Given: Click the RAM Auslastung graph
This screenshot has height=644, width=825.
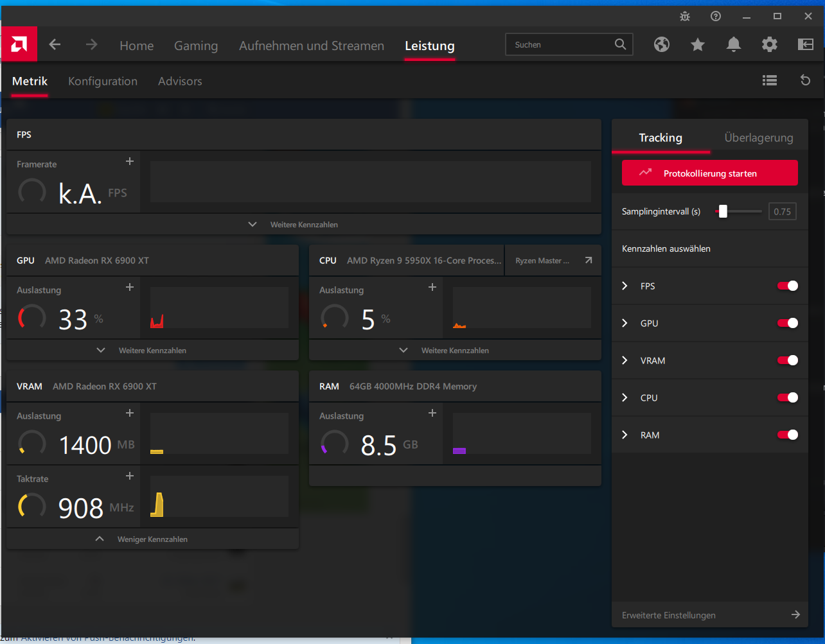Looking at the screenshot, I should pos(522,433).
